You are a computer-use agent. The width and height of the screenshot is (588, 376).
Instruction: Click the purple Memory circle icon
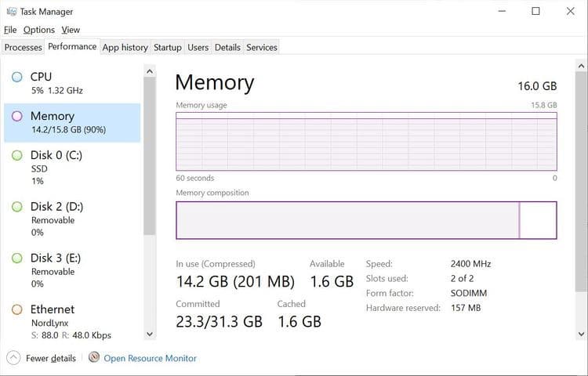click(x=17, y=116)
